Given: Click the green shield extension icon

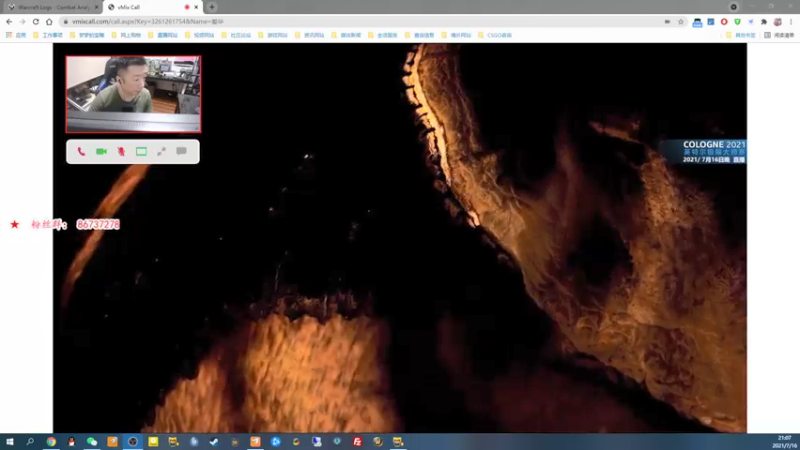Looking at the screenshot, I should [x=737, y=21].
